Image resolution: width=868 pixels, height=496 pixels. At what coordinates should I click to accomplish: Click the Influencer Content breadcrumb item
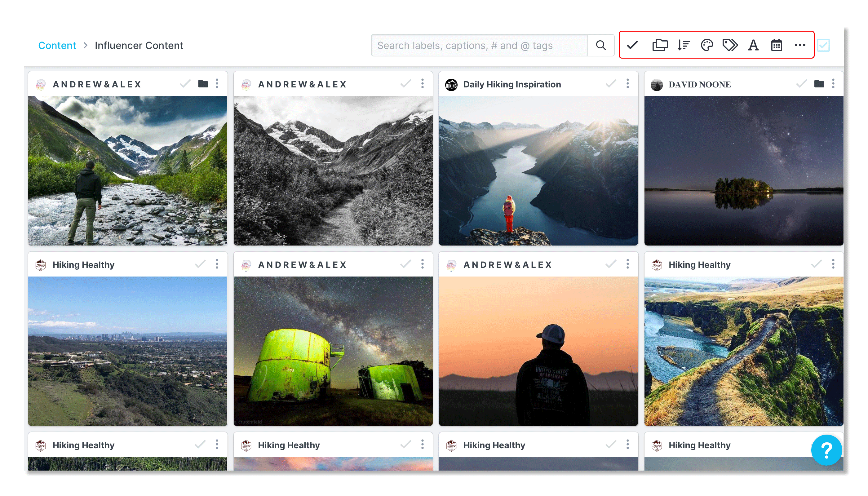(x=139, y=45)
